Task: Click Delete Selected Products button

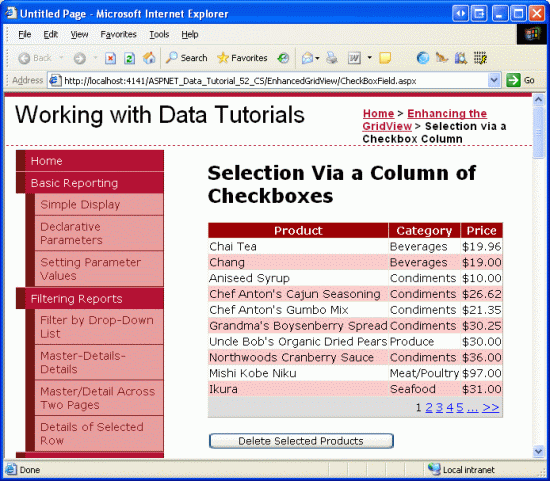Action: (x=301, y=441)
